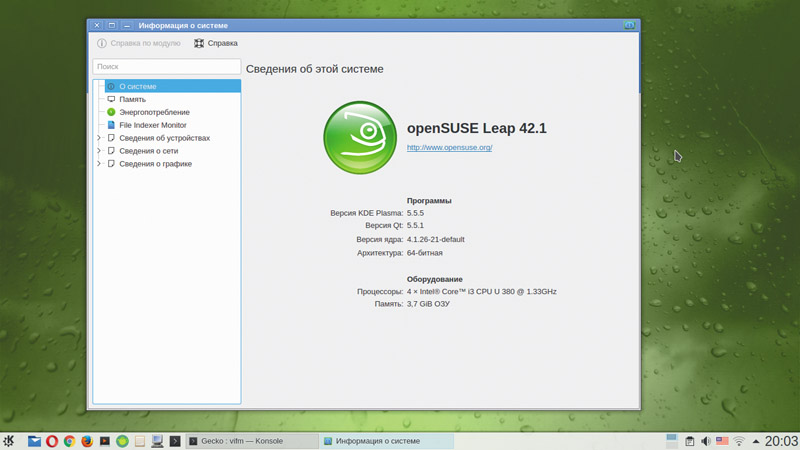Click the monitor icon beside Память

click(111, 99)
